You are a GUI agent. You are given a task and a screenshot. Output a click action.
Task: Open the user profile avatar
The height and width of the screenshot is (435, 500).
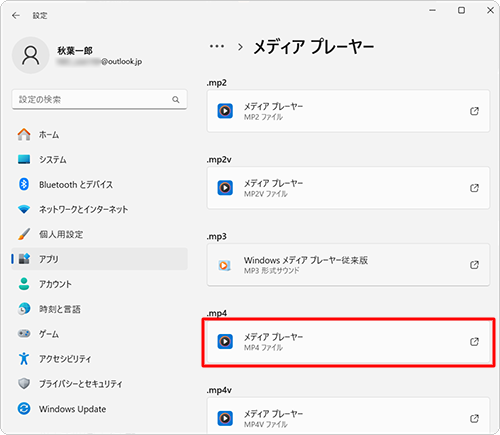[31, 55]
